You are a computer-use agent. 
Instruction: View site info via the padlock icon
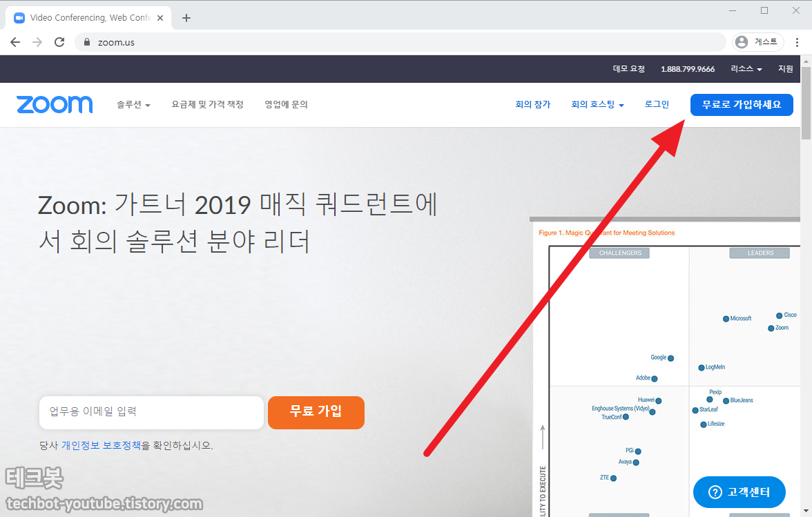coord(87,42)
